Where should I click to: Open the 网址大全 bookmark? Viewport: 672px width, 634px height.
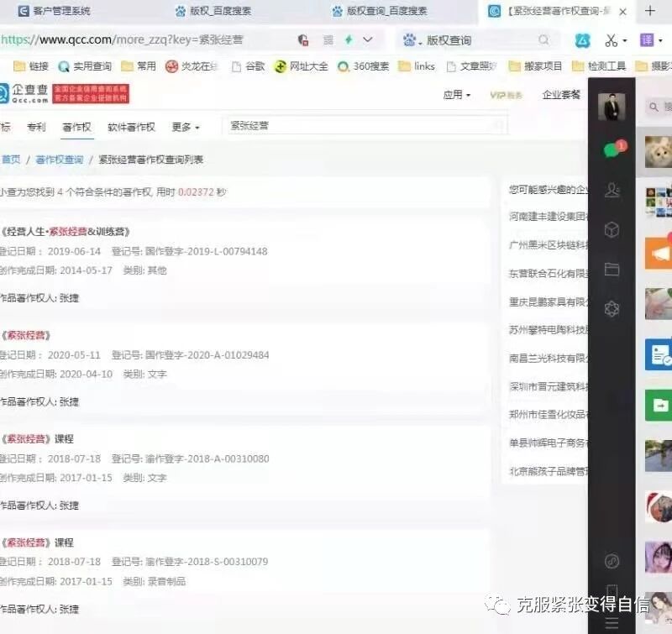302,66
